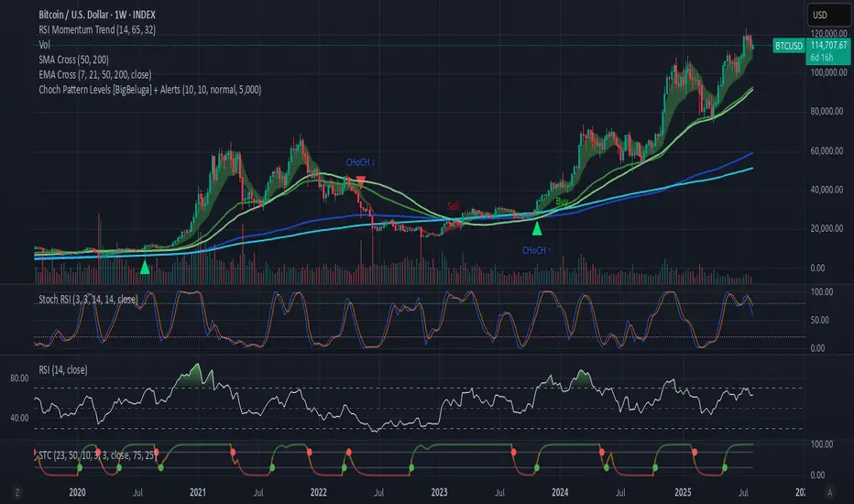This screenshot has width=854, height=504.
Task: Click the 40.00 RSI axis label
Action: [19, 418]
